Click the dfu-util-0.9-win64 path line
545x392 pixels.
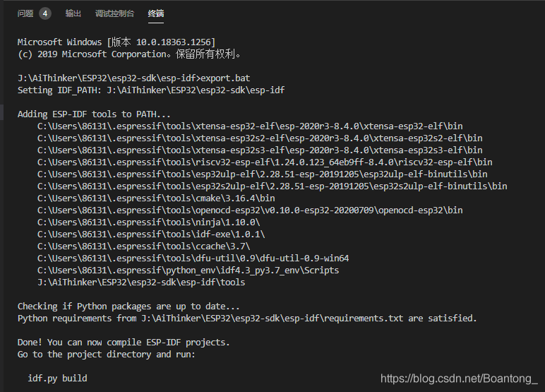coord(193,258)
